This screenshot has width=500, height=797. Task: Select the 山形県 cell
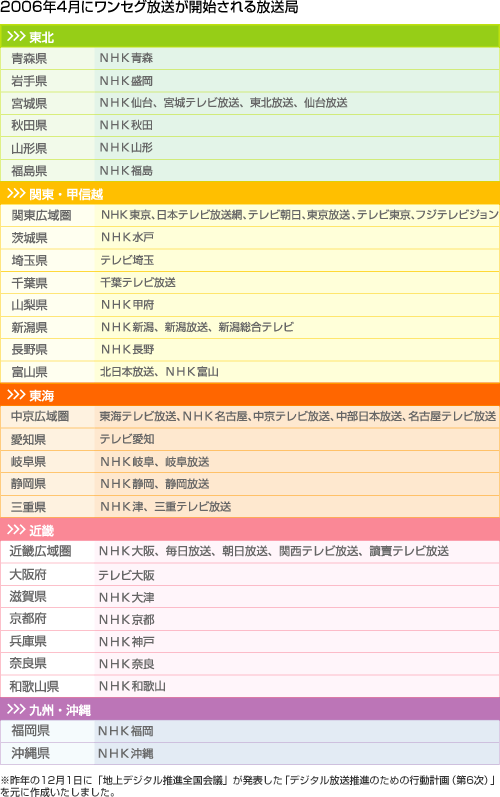click(47, 148)
